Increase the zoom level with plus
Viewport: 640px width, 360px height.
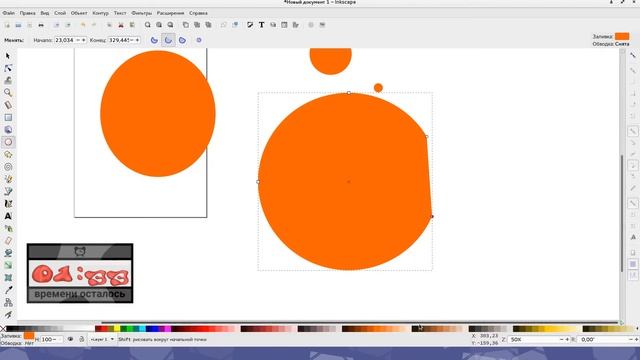[x=567, y=339]
